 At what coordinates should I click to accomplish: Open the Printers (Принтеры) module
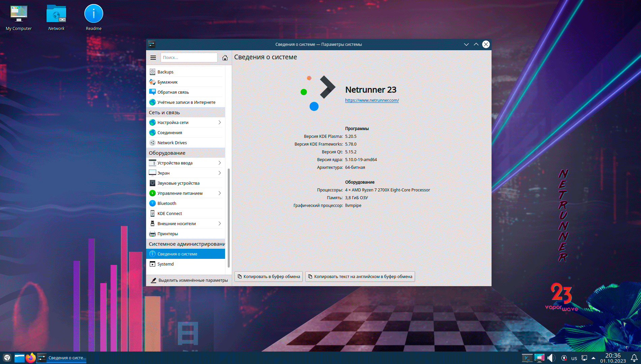click(167, 234)
